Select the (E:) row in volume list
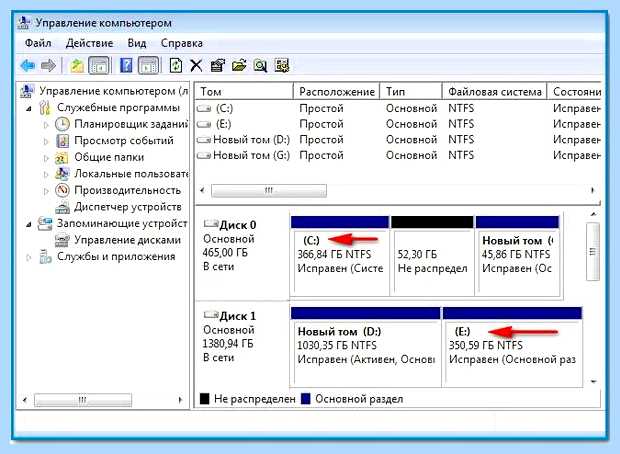 pyautogui.click(x=399, y=124)
